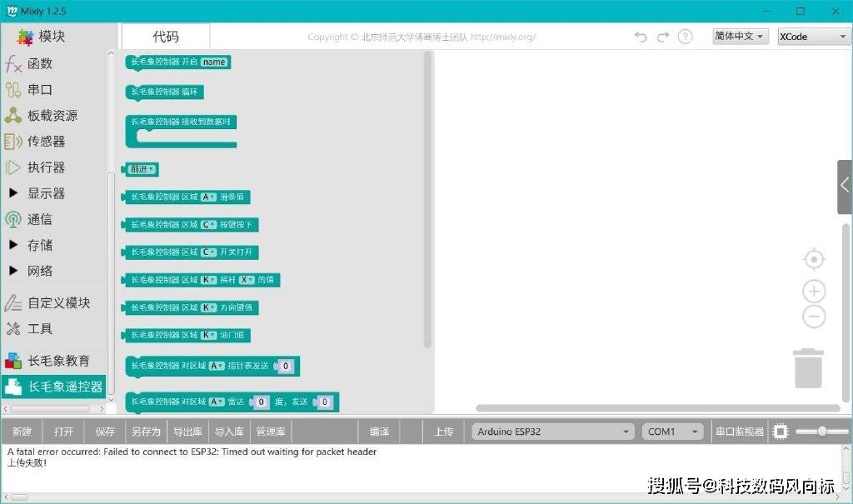Screen dimensions: 853x504
Task: Click the 导入库 import library button
Action: coord(229,432)
